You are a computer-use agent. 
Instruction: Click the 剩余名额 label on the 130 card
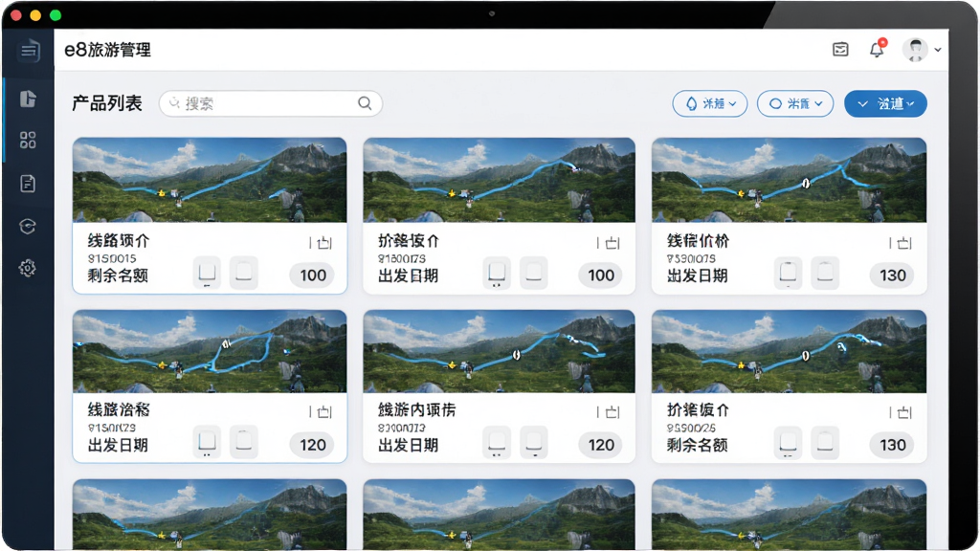pos(697,445)
